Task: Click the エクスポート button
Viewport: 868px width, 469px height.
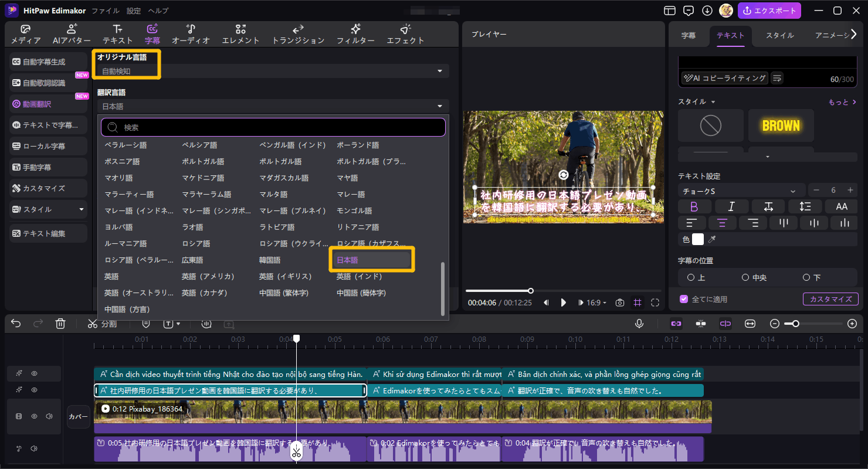Action: click(769, 11)
